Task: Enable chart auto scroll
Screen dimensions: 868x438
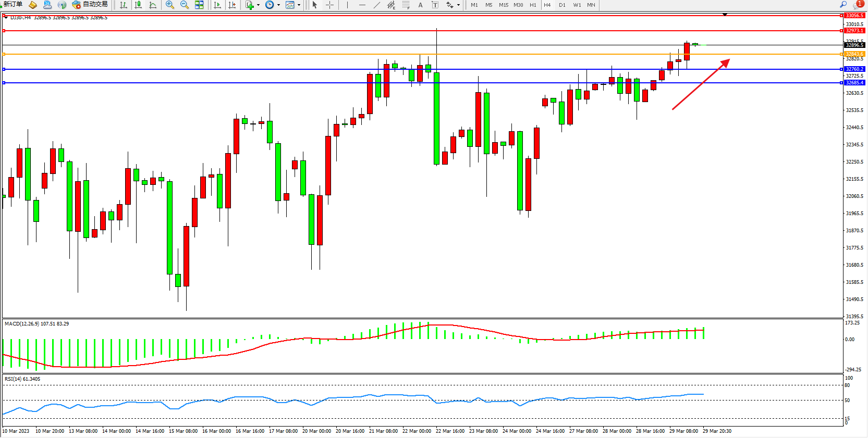Action: tap(217, 5)
